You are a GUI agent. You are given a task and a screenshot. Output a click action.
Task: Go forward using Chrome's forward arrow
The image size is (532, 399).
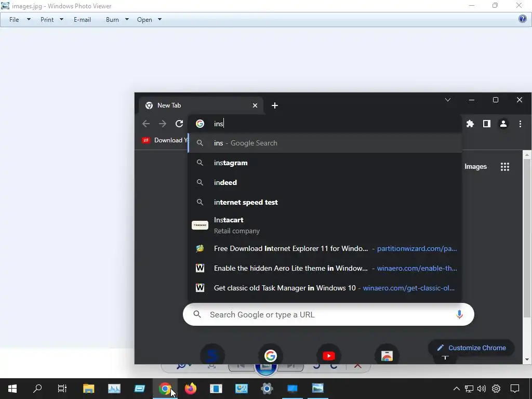pyautogui.click(x=163, y=124)
